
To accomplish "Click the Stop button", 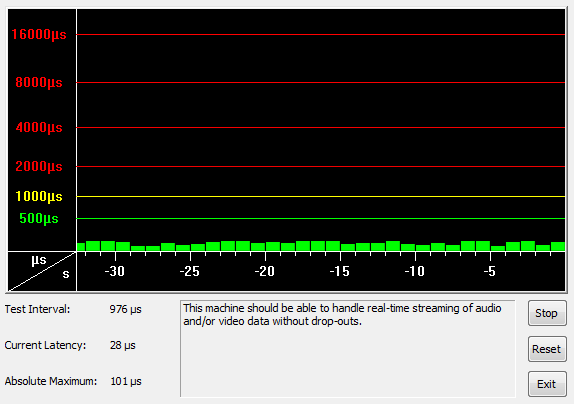I will 547,313.
